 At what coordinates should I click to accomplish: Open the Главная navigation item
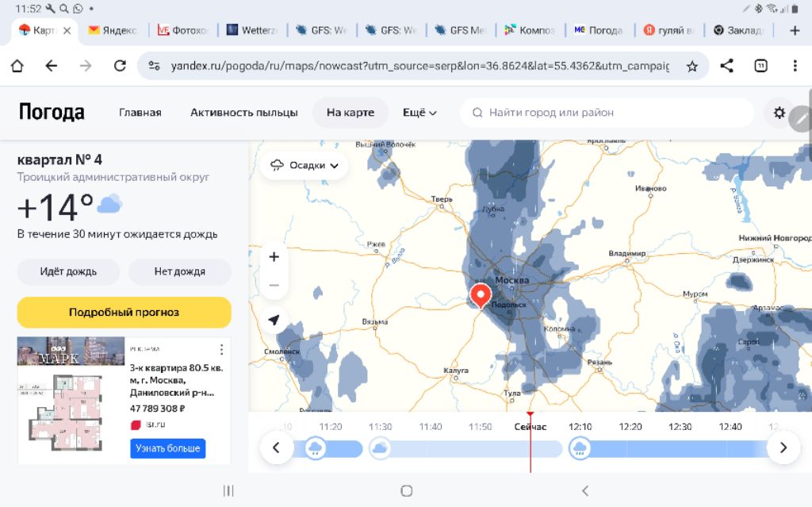tap(140, 113)
